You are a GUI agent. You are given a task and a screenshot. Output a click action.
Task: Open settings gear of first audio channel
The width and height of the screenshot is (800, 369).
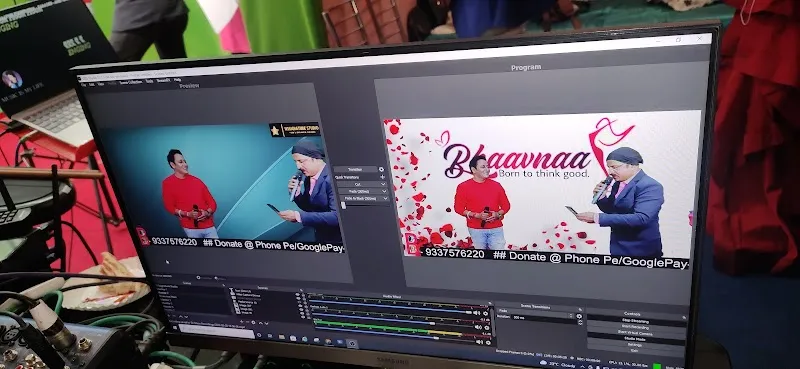(x=485, y=313)
